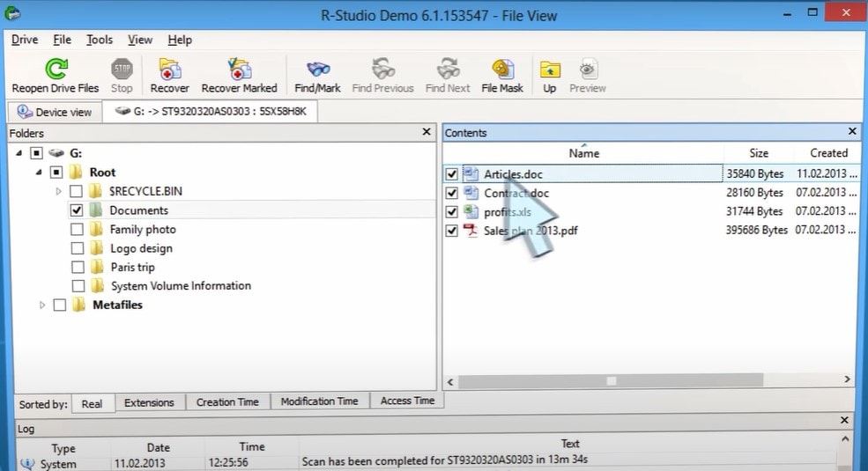The width and height of the screenshot is (868, 471).
Task: Click the Reopen Drive Files toolbar icon
Action: (x=56, y=69)
